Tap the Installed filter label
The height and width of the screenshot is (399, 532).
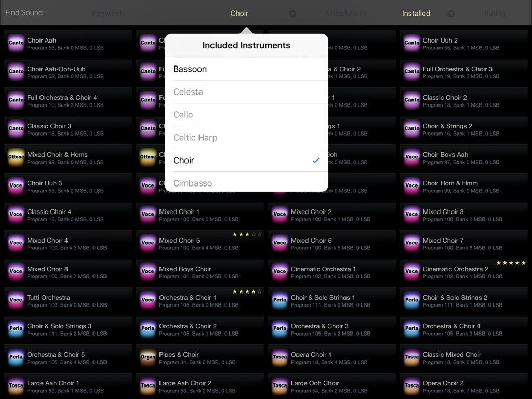(x=416, y=14)
